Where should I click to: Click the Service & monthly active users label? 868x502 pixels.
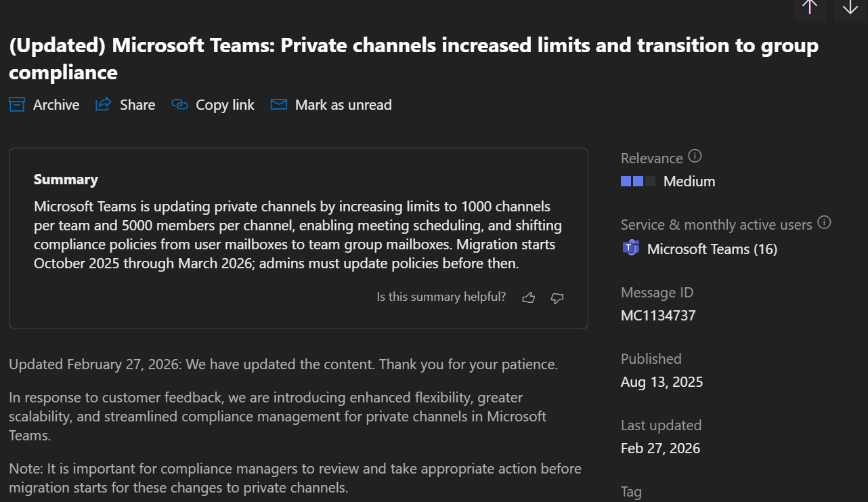(x=716, y=225)
